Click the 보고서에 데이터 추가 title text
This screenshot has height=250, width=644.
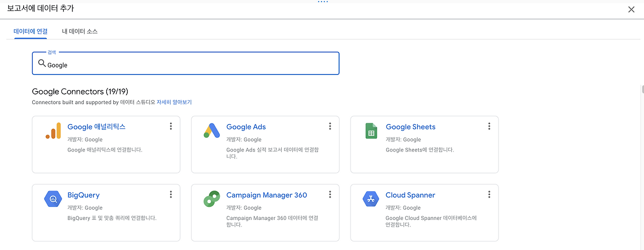[40, 9]
